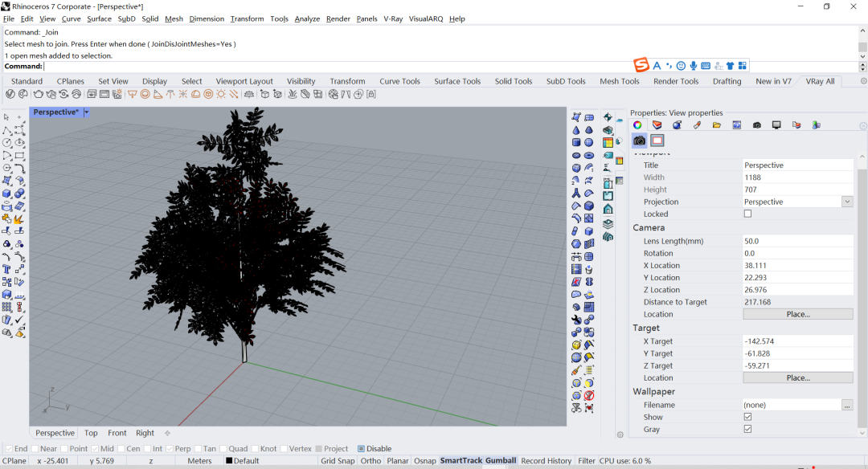Screen dimensions: 868x469
Task: Click the Sogou microphone voice input icon
Action: click(693, 66)
